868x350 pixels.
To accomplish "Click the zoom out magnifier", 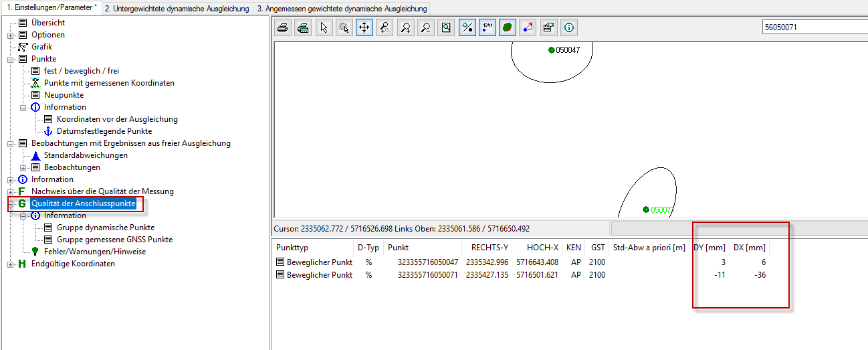I will (425, 28).
